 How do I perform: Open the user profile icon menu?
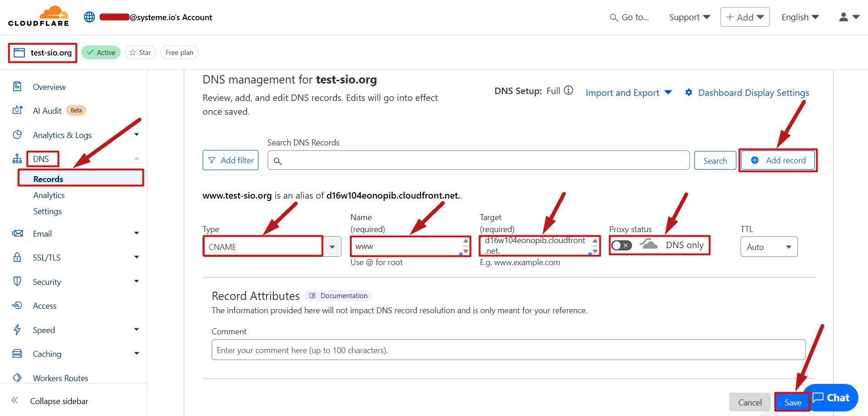tap(849, 17)
